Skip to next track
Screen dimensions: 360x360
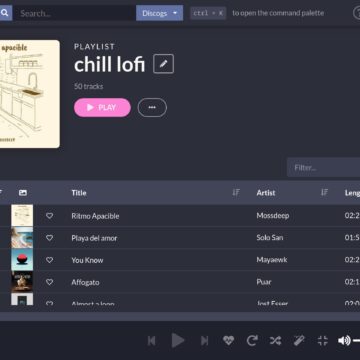[x=204, y=341]
